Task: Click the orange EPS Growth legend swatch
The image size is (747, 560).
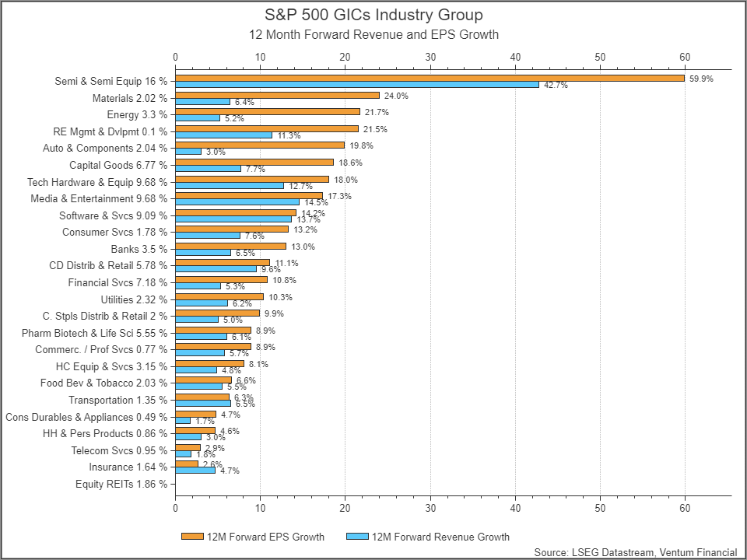Action: point(191,537)
